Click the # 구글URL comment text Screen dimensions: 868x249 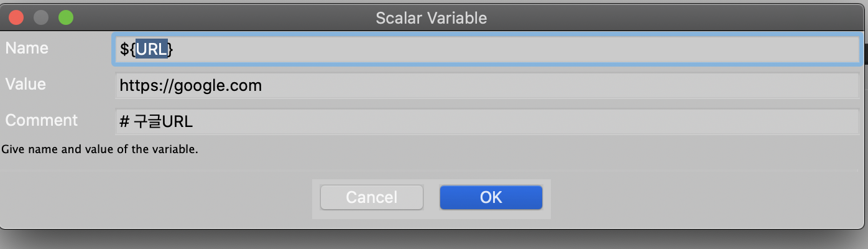coord(156,122)
